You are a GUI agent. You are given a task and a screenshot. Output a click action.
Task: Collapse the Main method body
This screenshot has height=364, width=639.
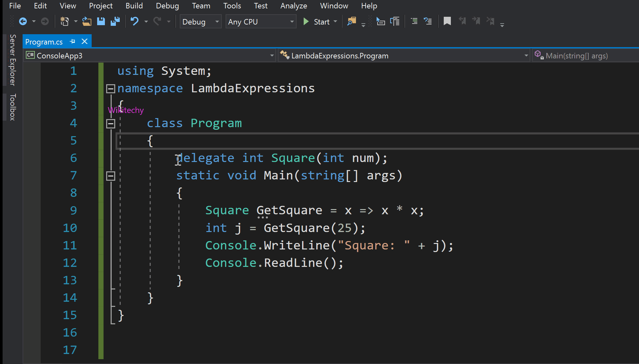click(x=110, y=176)
